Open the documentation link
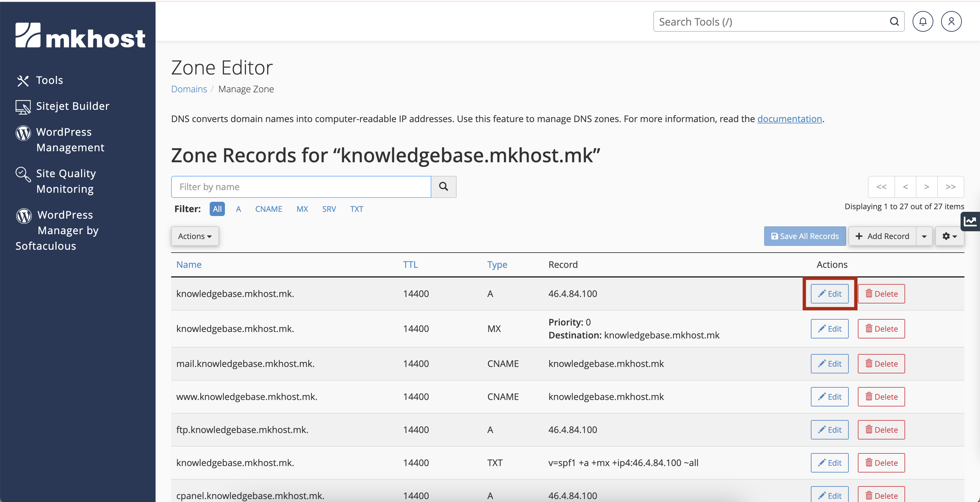Viewport: 980px width, 502px height. pyautogui.click(x=789, y=119)
